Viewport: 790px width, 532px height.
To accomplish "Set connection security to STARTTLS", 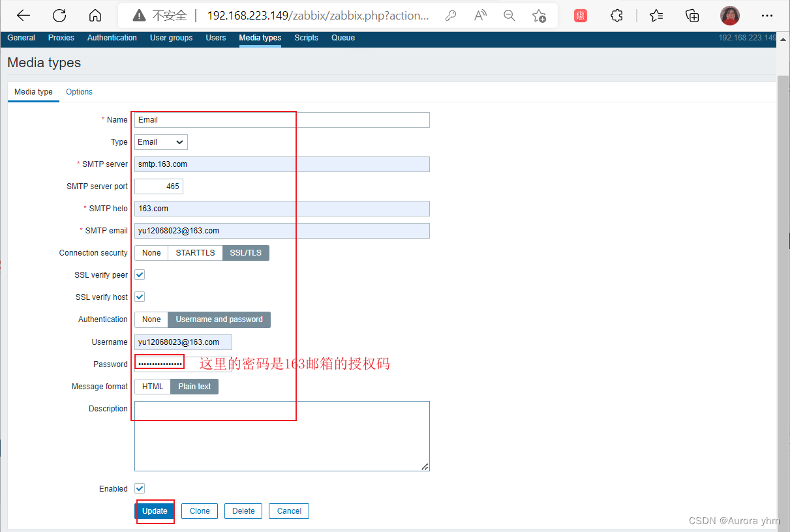I will (x=195, y=253).
